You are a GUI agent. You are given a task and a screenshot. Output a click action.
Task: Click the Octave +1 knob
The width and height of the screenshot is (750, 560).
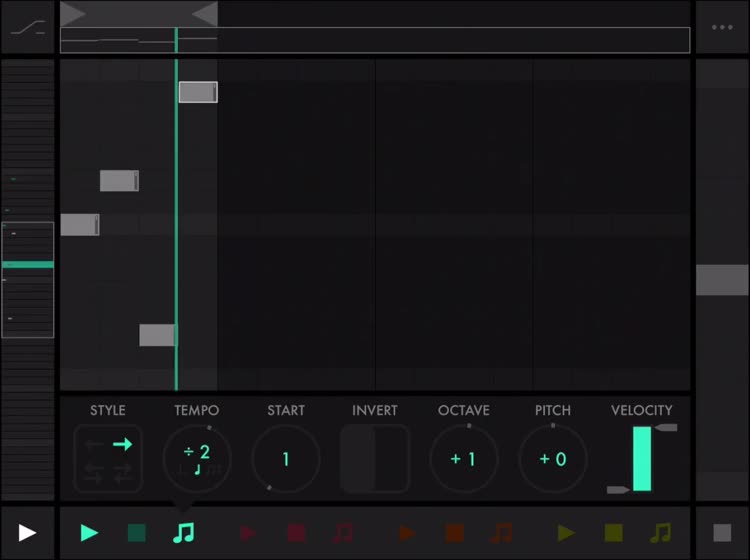tap(463, 459)
